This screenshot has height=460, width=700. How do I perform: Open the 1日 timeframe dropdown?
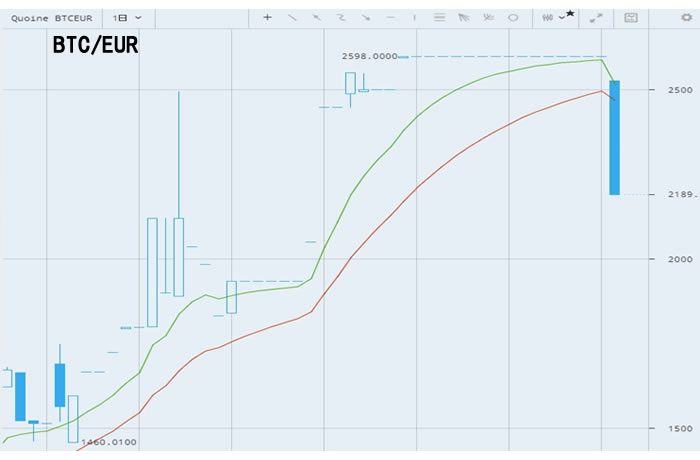coord(126,17)
